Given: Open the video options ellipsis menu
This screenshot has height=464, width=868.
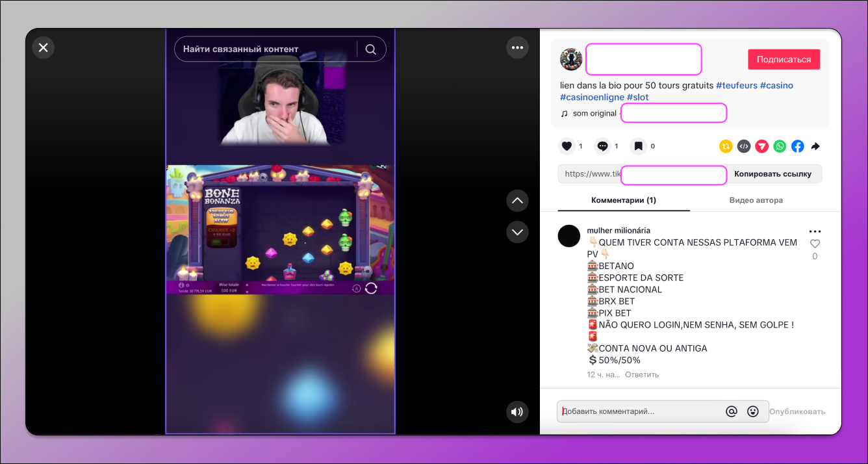Looking at the screenshot, I should point(517,47).
